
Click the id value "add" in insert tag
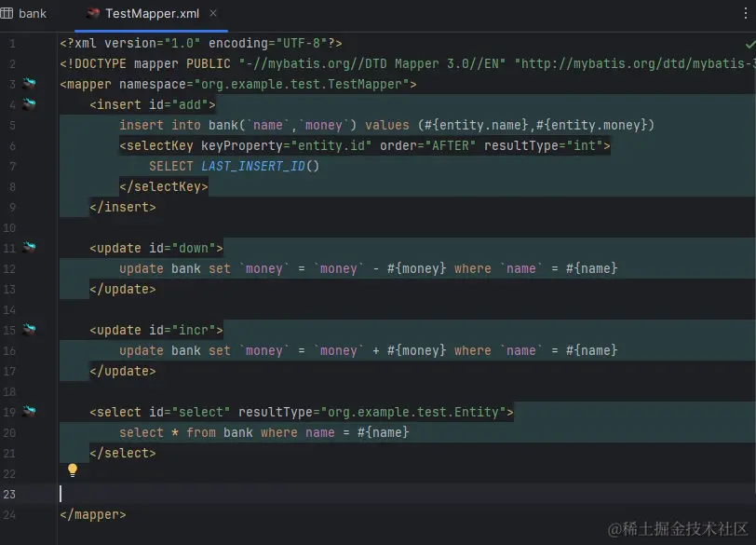190,104
